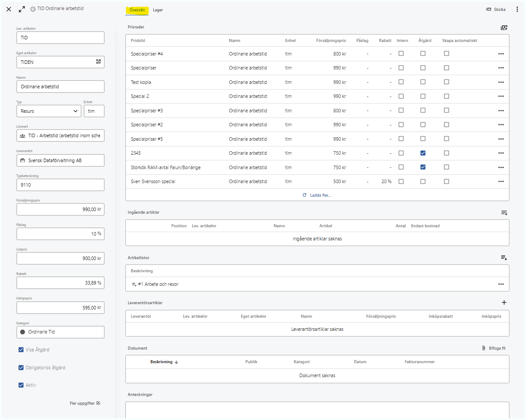
Task: Click the add-to-list icon for Artikellistor
Action: click(504, 258)
